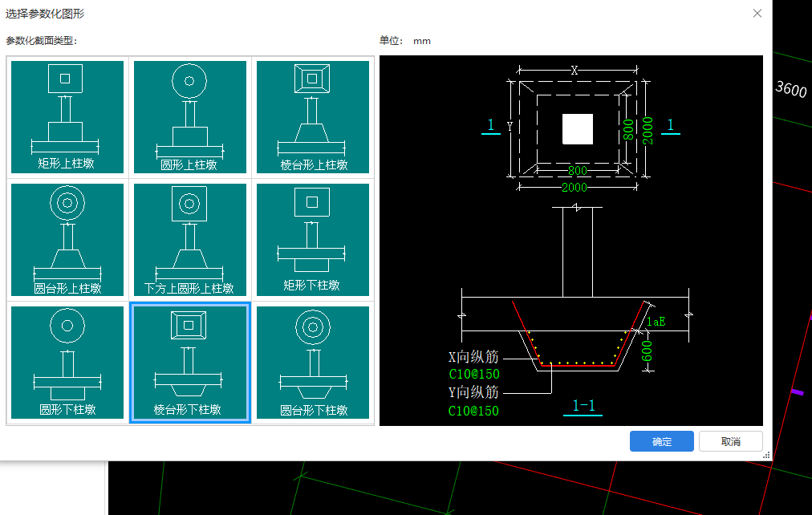Image resolution: width=812 pixels, height=515 pixels.
Task: Click the highlighted 棱台形下柱墩 thumbnail
Action: 190,363
